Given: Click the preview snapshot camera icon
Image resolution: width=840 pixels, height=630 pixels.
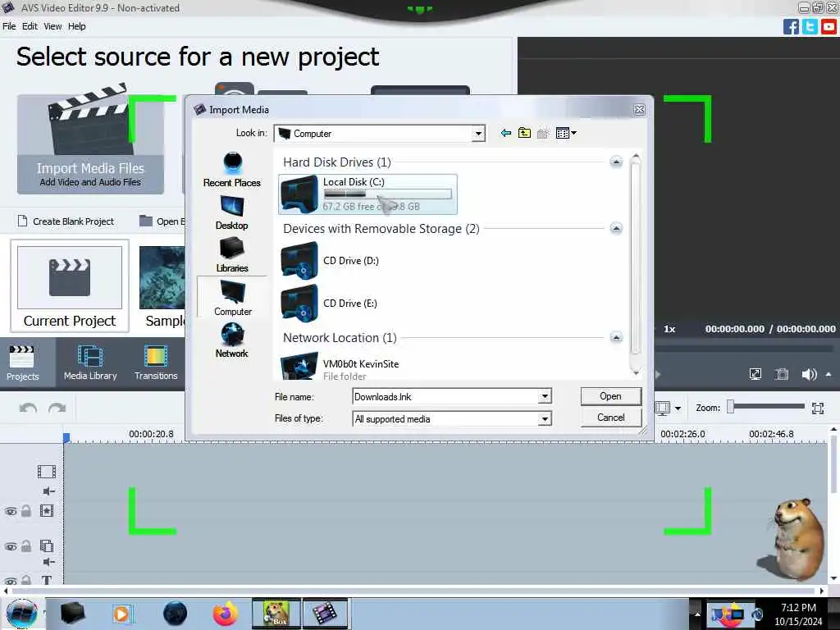Looking at the screenshot, I should tap(782, 374).
